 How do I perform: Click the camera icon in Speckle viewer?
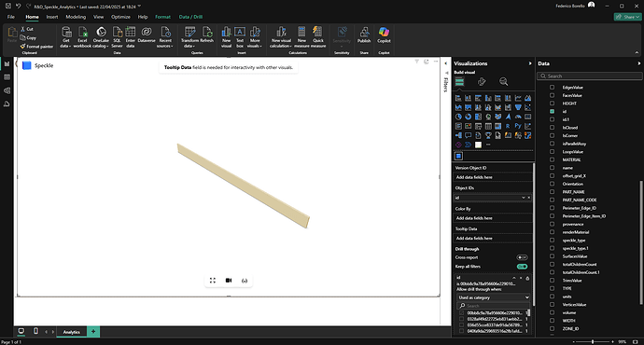229,281
